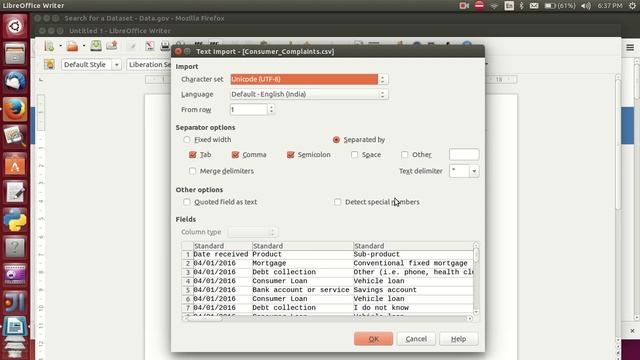Switch to Firefox from the launcher
640x360 pixels.
coord(15,109)
